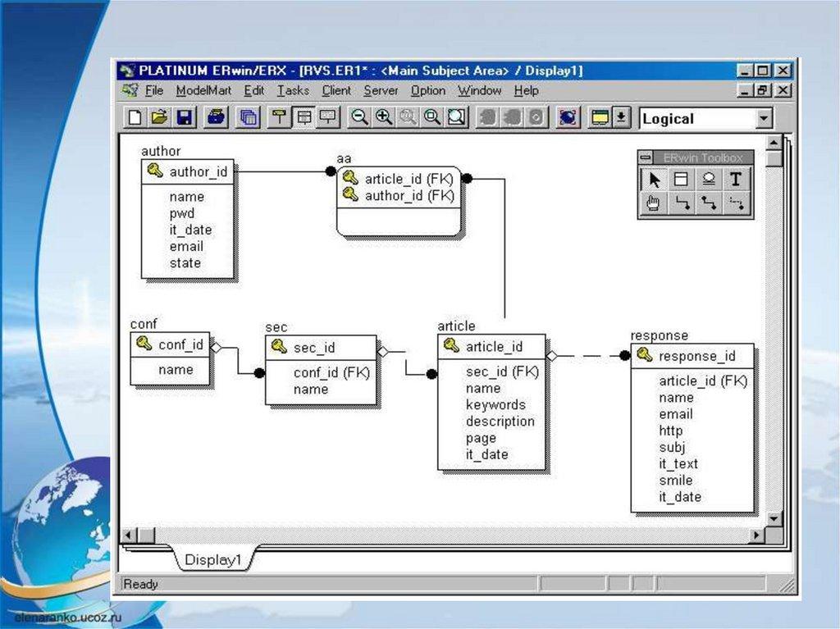This screenshot has height=629, width=840.
Task: Click the Save diskette icon in toolbar
Action: pyautogui.click(x=185, y=118)
